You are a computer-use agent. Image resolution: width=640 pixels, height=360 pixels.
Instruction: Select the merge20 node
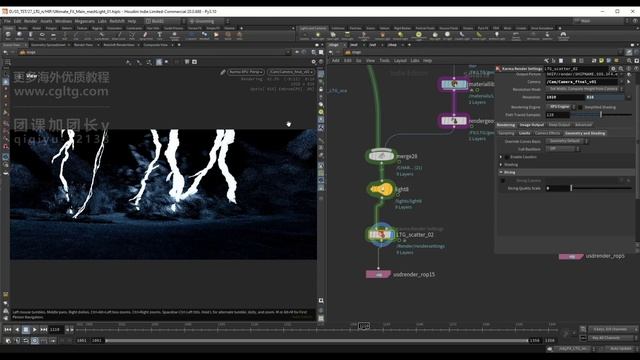(381, 156)
